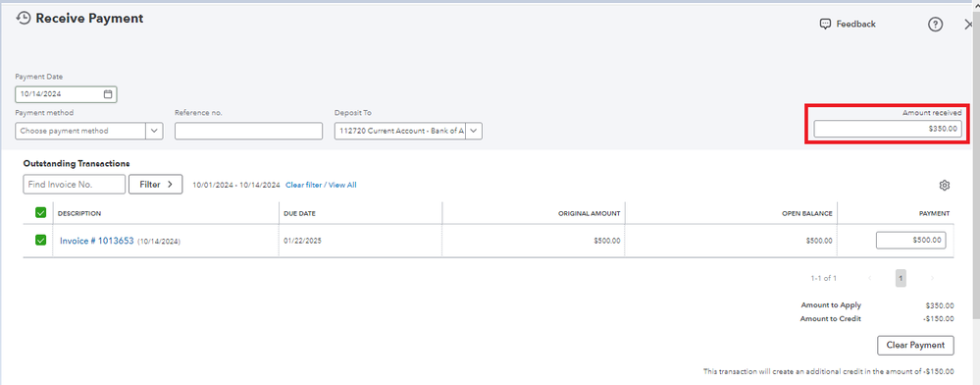This screenshot has width=980, height=385.
Task: Focus the Reference no. field
Action: tap(249, 131)
